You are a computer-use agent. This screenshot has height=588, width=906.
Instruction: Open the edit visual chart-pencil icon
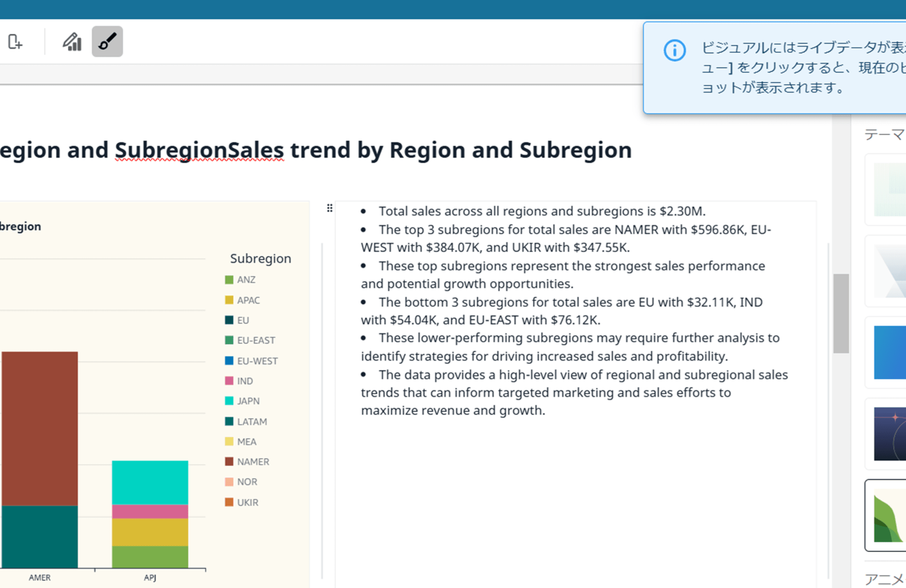[x=72, y=42]
